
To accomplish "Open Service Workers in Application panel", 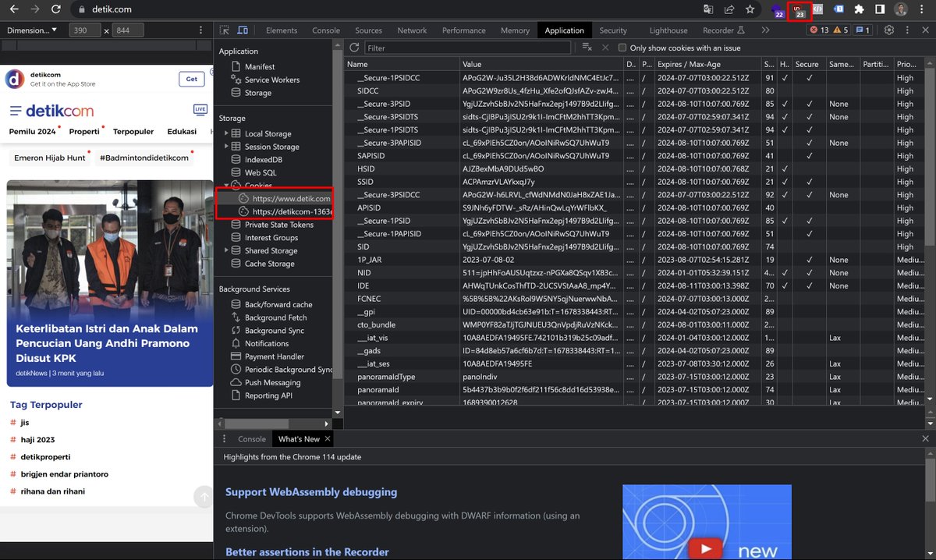I will 272,80.
